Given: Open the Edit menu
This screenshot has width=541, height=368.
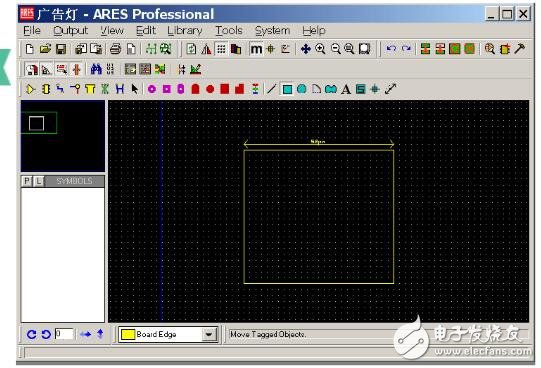Looking at the screenshot, I should tap(146, 31).
